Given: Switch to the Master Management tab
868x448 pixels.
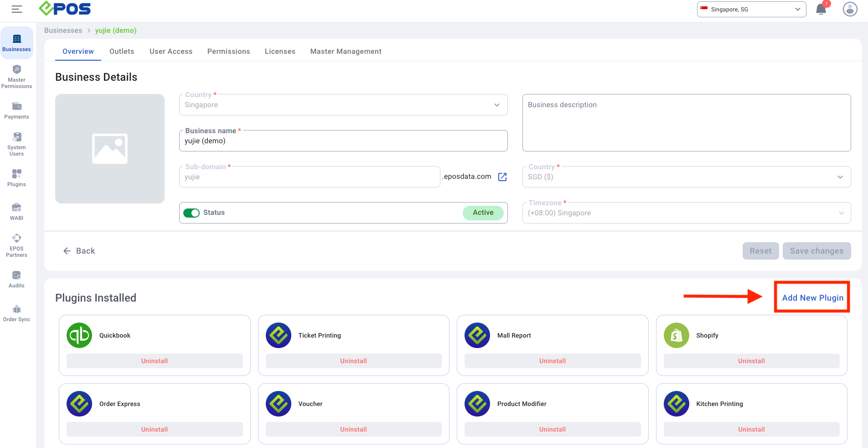Looking at the screenshot, I should tap(346, 52).
